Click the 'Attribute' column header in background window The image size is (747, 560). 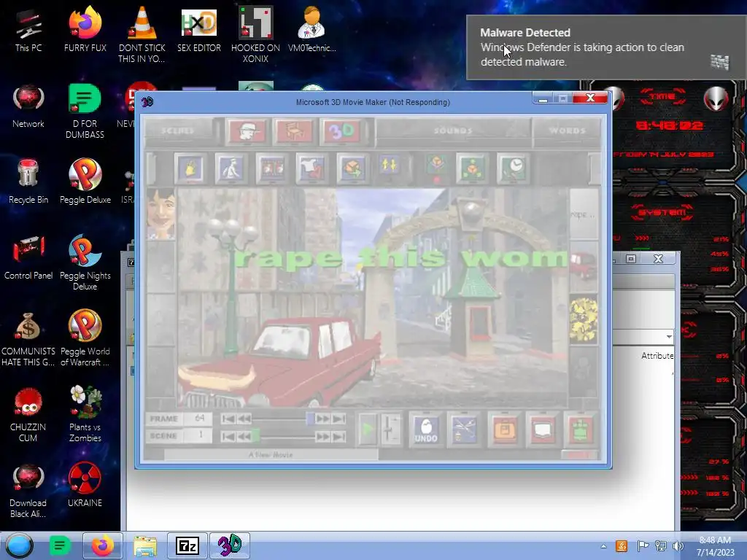pos(657,356)
